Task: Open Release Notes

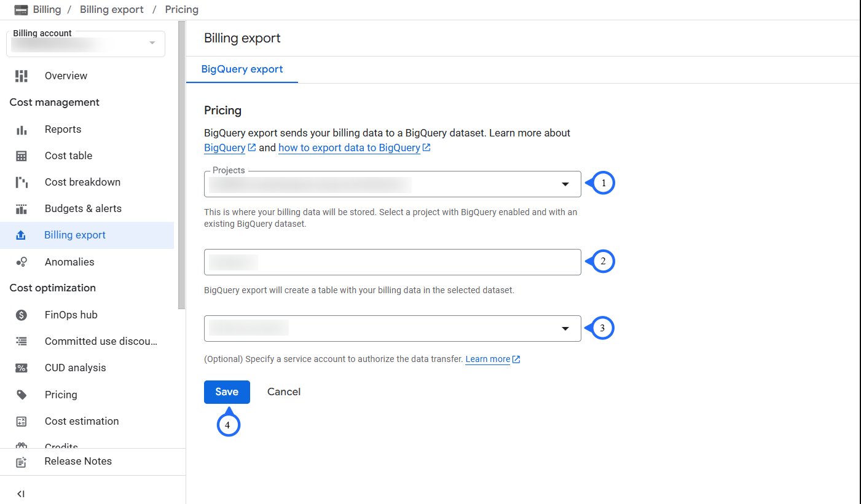Action: (78, 462)
